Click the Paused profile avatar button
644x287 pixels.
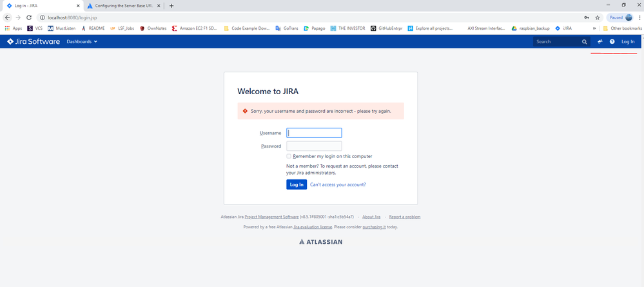click(x=621, y=17)
